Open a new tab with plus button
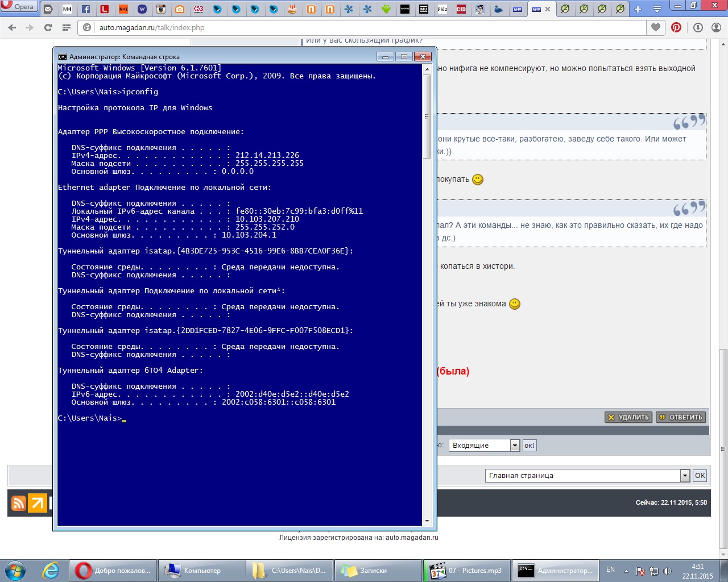Screen dimensions: 728x582 pos(638,9)
